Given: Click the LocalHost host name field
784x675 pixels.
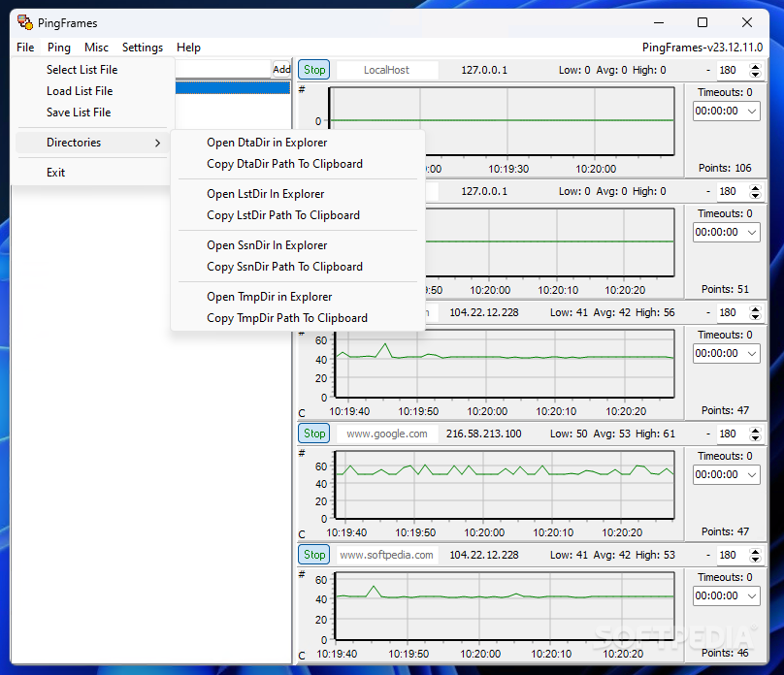Looking at the screenshot, I should pos(387,70).
